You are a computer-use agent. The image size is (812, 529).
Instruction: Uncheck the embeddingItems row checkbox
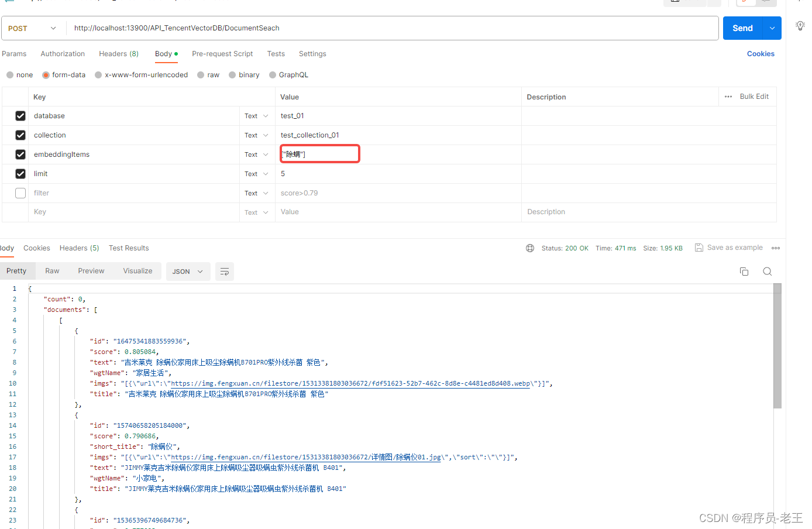tap(20, 154)
